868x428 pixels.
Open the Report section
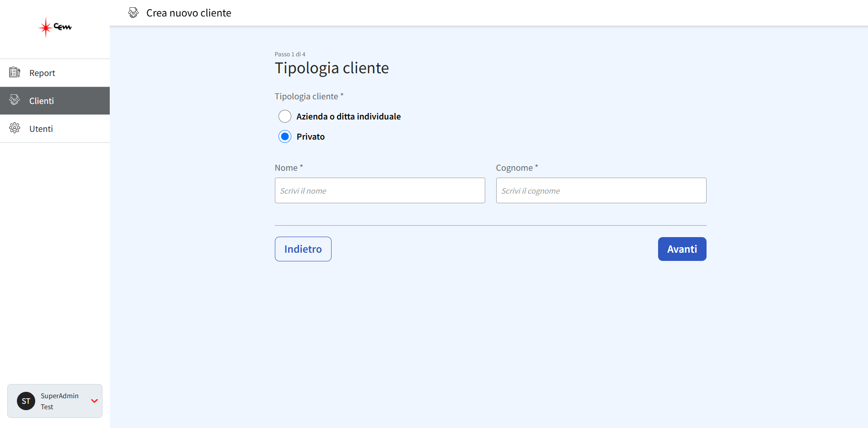coord(55,73)
